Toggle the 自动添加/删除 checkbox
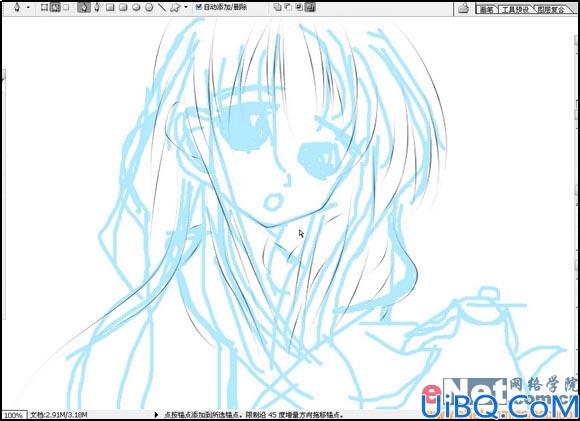 point(199,7)
